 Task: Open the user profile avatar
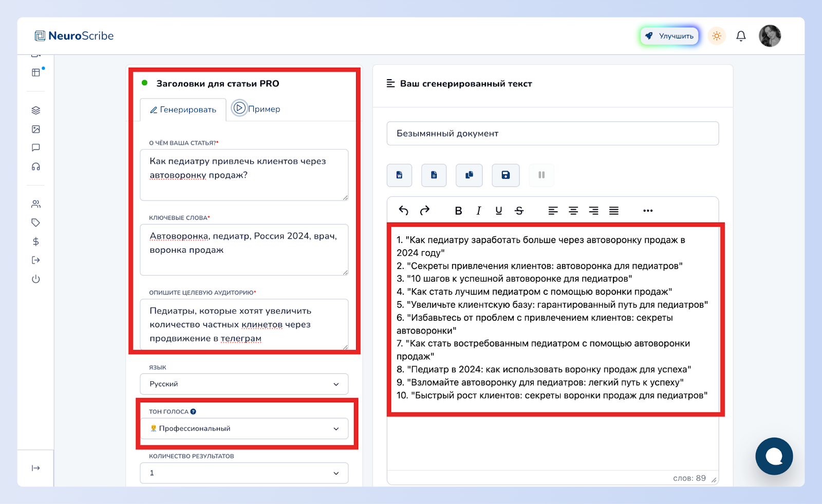click(x=770, y=36)
